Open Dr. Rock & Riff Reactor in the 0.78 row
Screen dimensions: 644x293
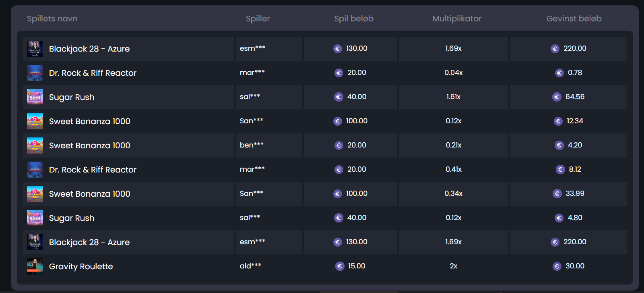[x=93, y=73]
